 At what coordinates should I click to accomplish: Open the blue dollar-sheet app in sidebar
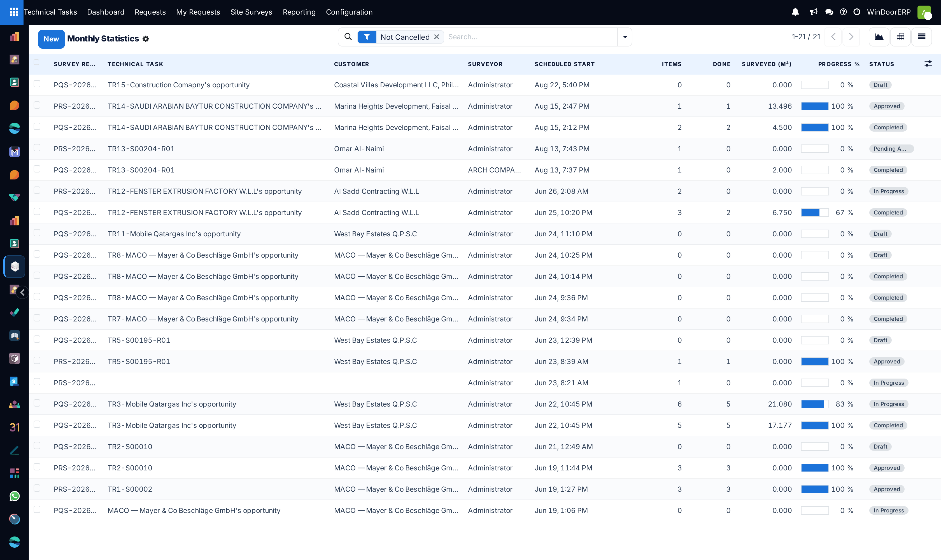[x=14, y=381]
